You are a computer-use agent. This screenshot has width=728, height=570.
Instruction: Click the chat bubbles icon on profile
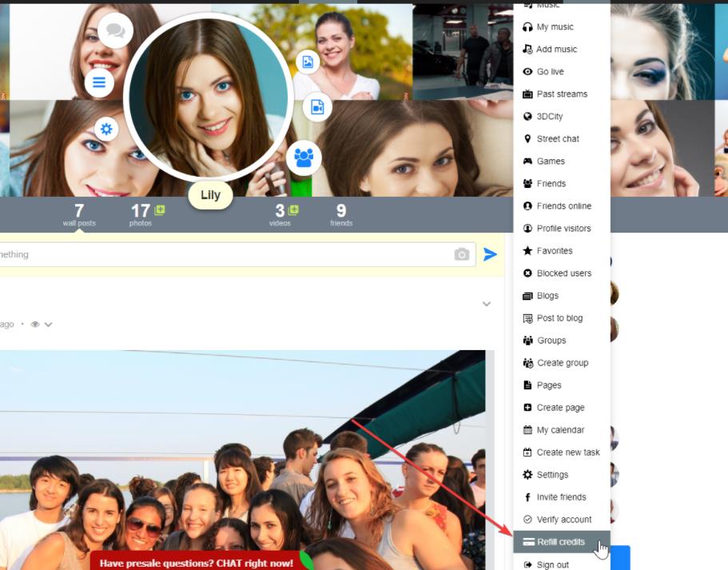click(115, 31)
